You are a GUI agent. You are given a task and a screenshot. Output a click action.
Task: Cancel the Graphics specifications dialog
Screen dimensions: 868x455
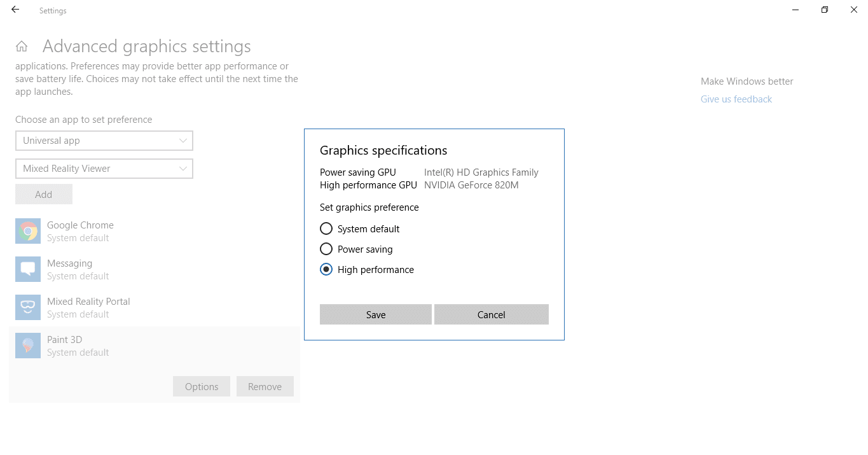(491, 314)
